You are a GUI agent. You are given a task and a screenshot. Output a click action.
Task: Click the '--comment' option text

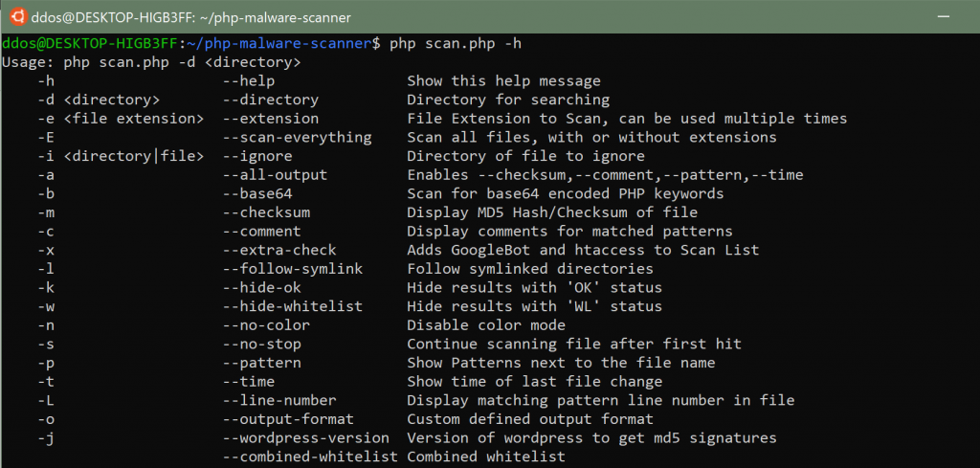pyautogui.click(x=262, y=232)
